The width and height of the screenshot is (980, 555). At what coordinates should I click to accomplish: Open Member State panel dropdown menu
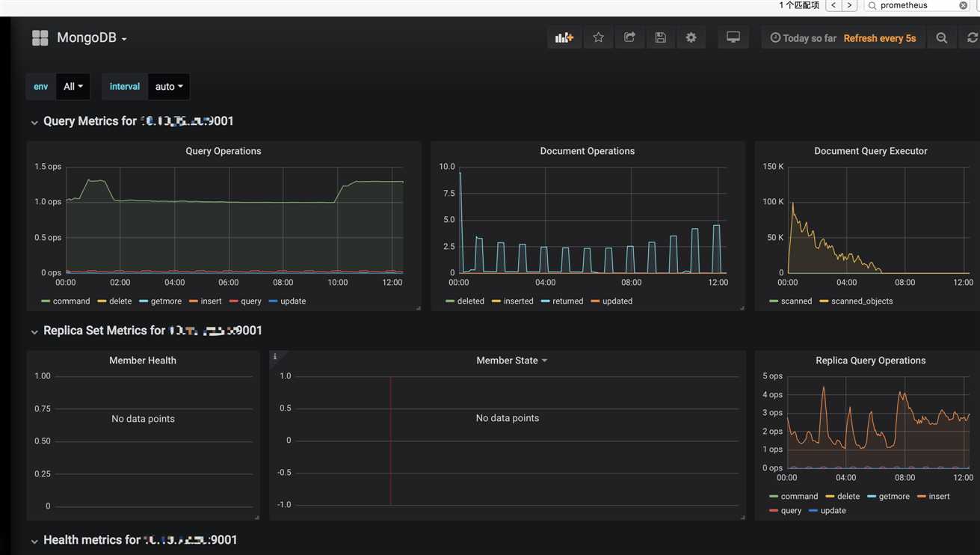(x=512, y=361)
